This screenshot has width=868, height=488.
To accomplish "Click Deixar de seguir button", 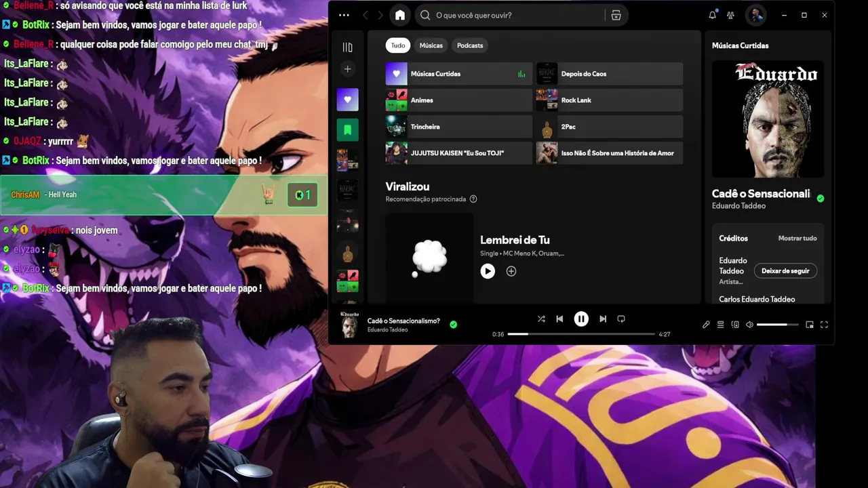I will (785, 271).
